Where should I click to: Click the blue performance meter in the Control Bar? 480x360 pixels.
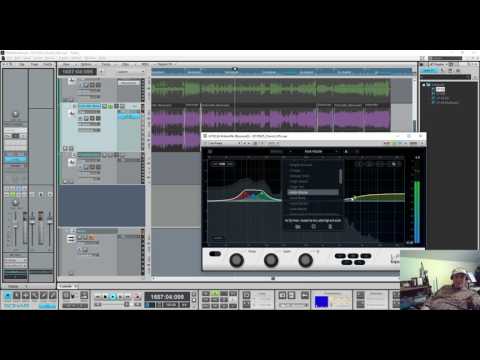tap(322, 302)
